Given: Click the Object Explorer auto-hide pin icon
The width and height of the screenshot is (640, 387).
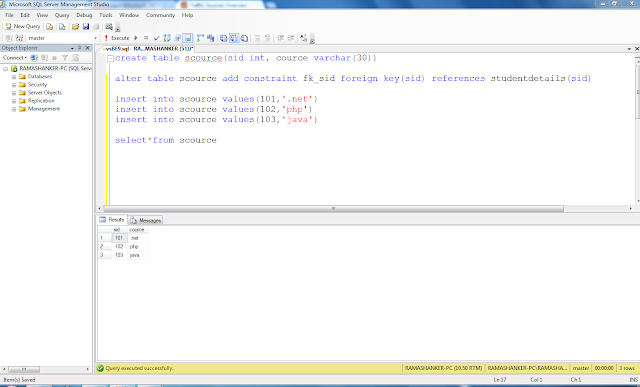Looking at the screenshot, I should pyautogui.click(x=80, y=48).
